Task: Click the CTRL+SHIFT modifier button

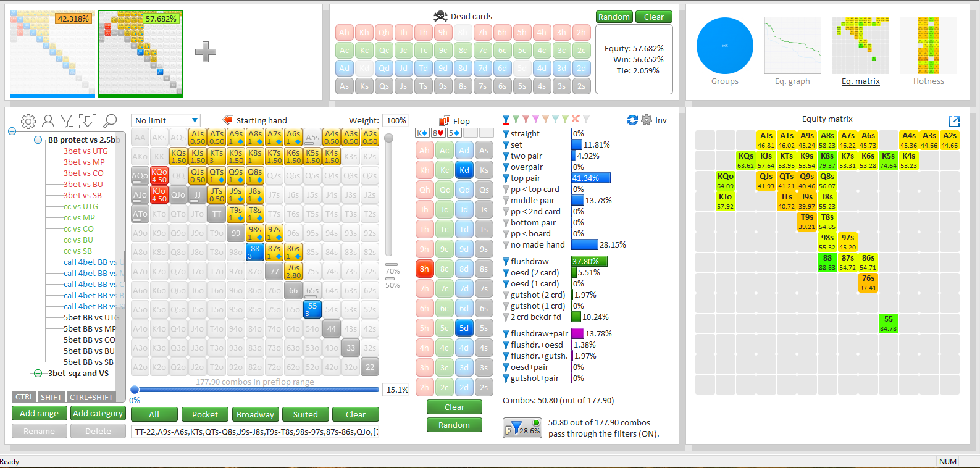Action: [x=91, y=397]
